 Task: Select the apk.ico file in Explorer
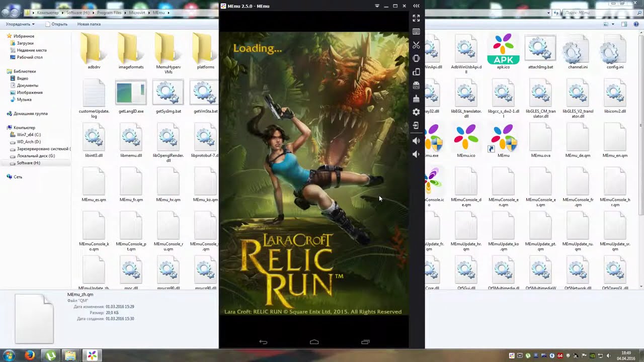coord(503,52)
